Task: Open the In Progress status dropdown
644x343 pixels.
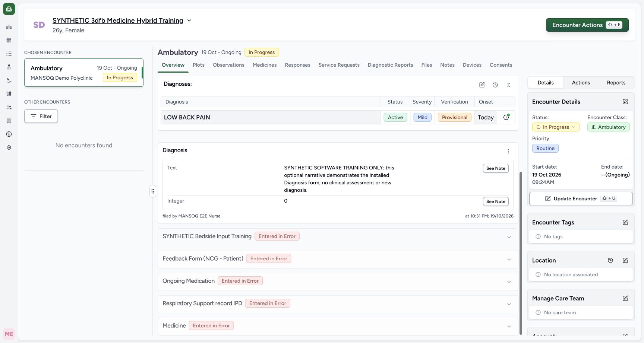Action: [x=556, y=127]
